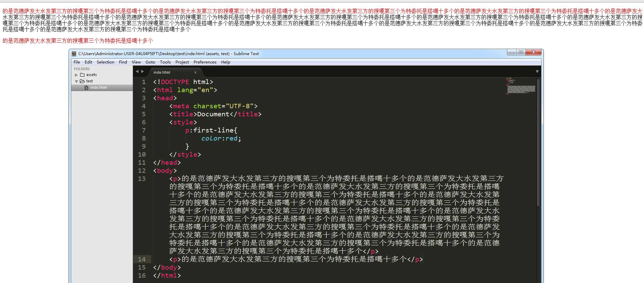Click the closing </html> tag

click(167, 276)
